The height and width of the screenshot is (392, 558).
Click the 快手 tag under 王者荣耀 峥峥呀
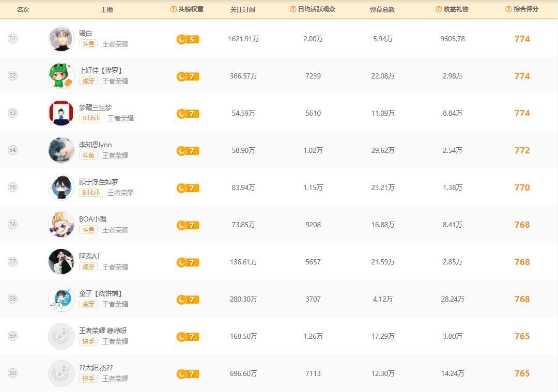(88, 341)
